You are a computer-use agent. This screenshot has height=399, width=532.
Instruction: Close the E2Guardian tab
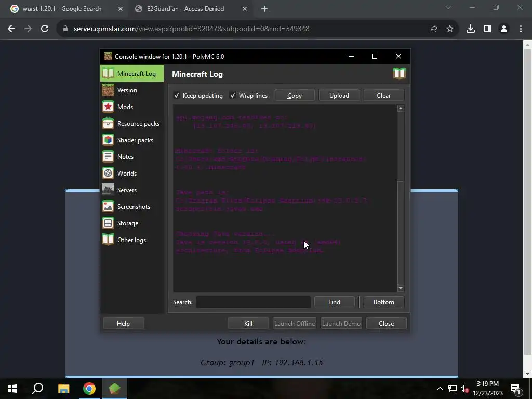click(245, 9)
